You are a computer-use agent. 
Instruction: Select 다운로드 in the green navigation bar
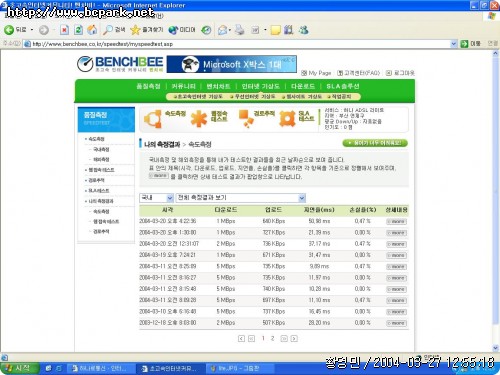[x=303, y=86]
